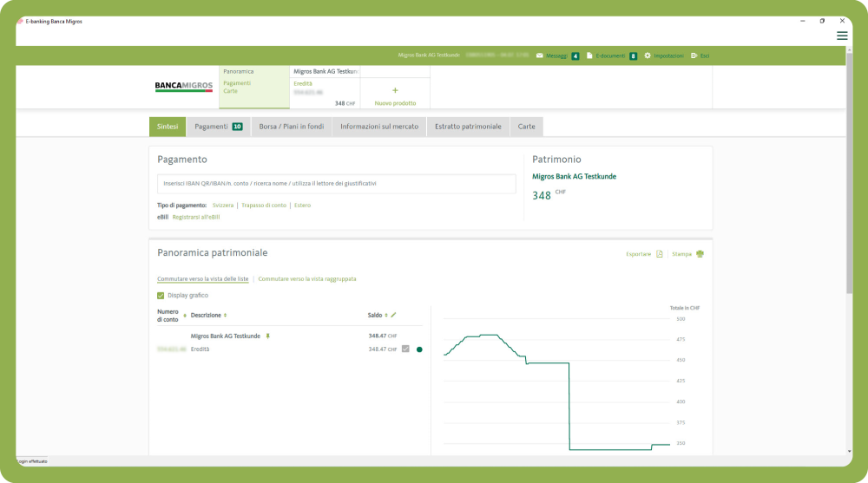
Task: Click the Registrarsi all'eBill link
Action: coord(196,217)
